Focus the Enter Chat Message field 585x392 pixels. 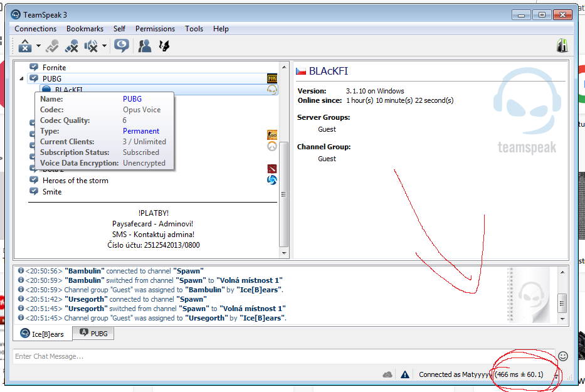(283, 356)
